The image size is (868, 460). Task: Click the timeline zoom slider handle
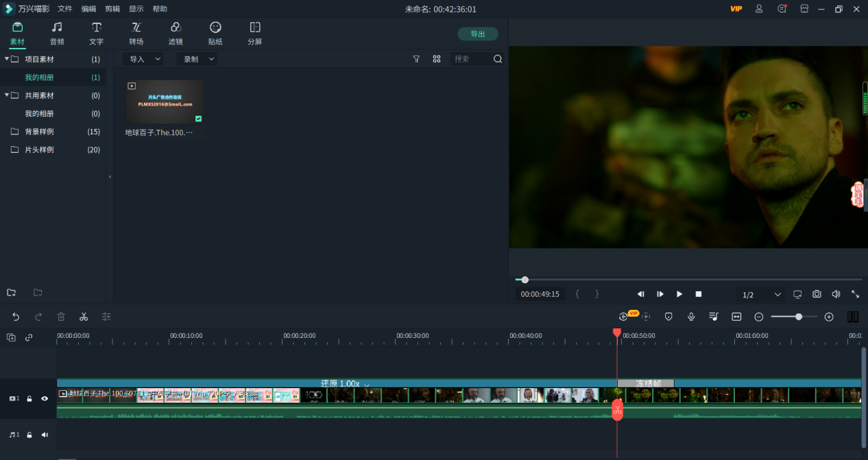pyautogui.click(x=799, y=317)
